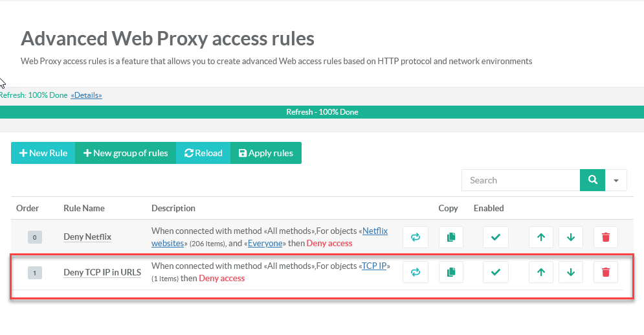This screenshot has height=335, width=644.
Task: Move Deny Netflix rule down
Action: coord(571,237)
